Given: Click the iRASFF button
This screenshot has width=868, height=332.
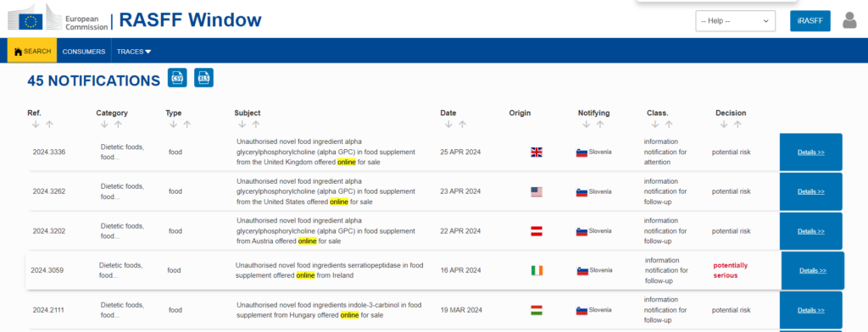Looking at the screenshot, I should pos(810,21).
